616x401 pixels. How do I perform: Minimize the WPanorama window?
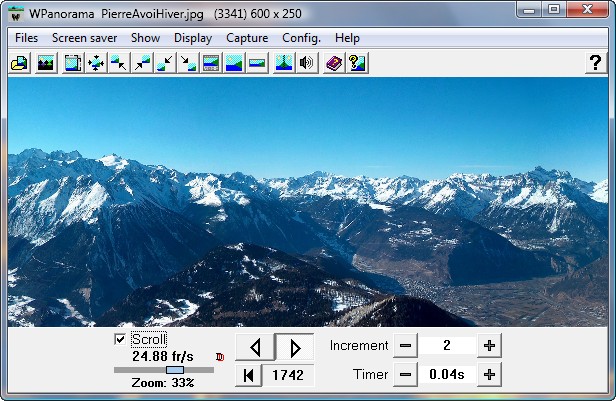[x=529, y=9]
